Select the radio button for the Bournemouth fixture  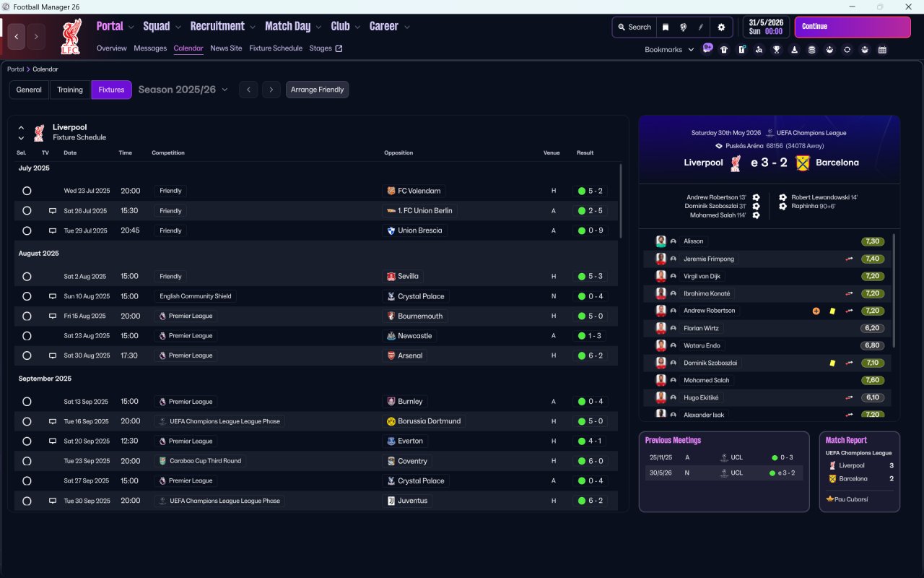click(x=27, y=316)
